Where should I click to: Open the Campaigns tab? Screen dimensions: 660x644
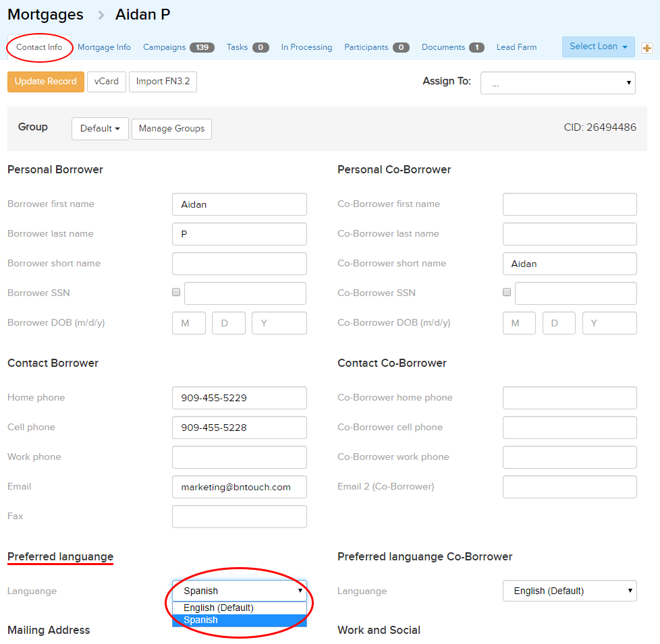[178, 47]
